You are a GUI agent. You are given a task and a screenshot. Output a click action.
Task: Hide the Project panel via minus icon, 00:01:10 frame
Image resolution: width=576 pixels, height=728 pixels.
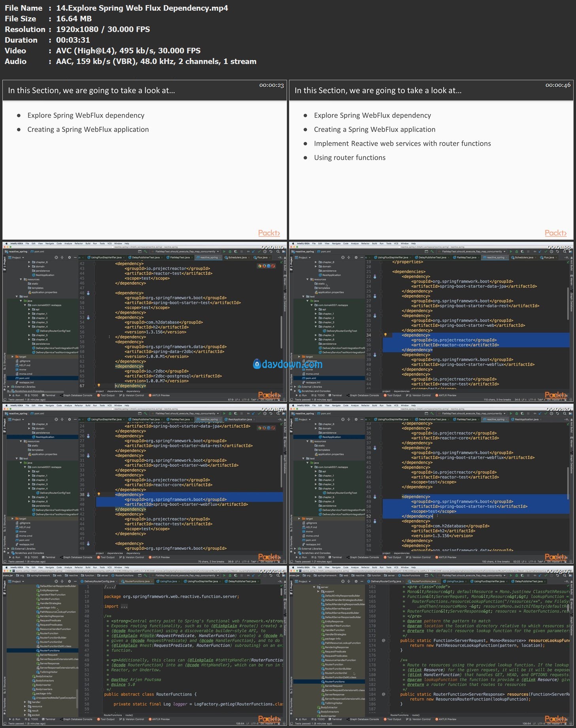[x=75, y=258]
